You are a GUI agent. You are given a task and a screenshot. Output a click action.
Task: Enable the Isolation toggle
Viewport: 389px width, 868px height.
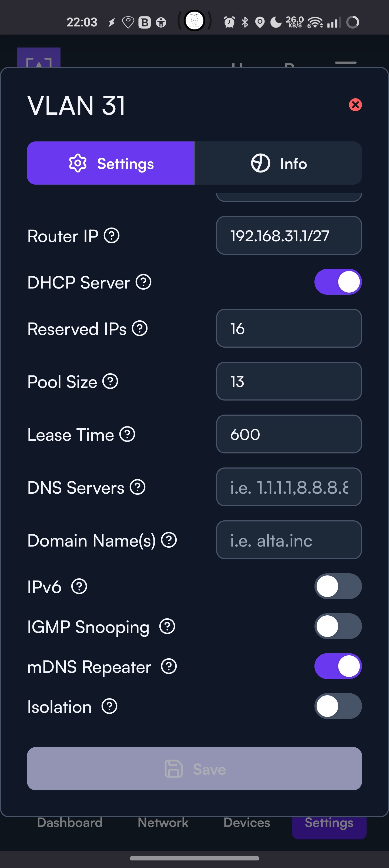coord(338,706)
